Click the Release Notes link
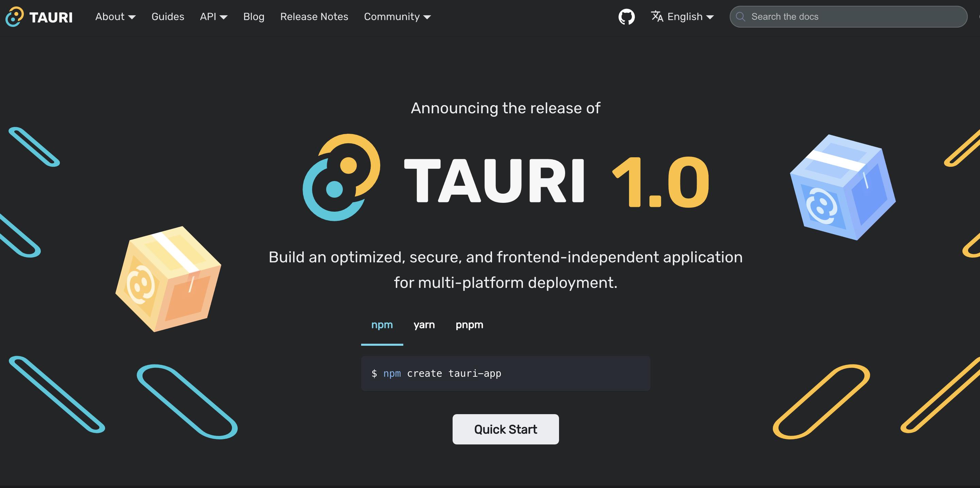980x488 pixels. click(x=314, y=17)
